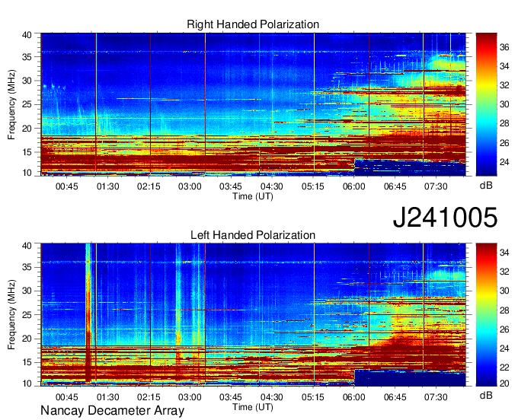Click the 34 dB value on the bottom color bar
Screen dimensions: 518x420
click(504, 253)
